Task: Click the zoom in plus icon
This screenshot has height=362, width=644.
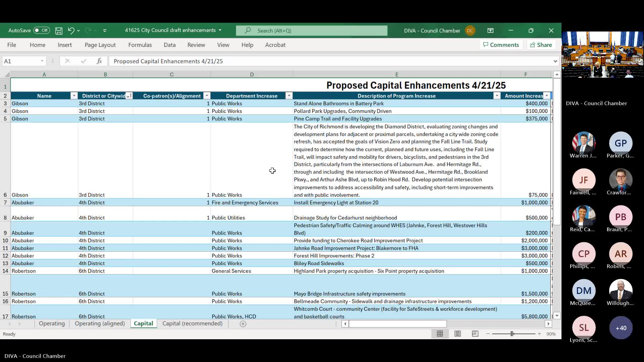Action: tap(539, 334)
